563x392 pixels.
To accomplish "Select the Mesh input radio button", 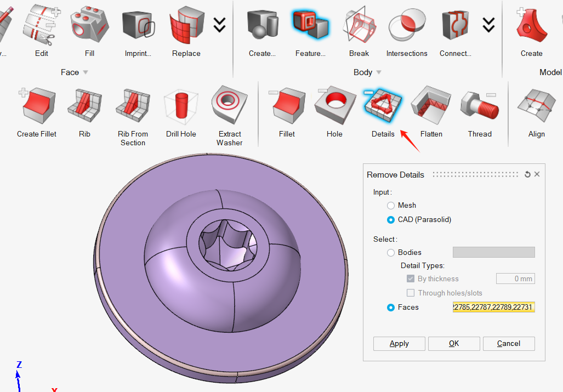I will click(x=391, y=205).
